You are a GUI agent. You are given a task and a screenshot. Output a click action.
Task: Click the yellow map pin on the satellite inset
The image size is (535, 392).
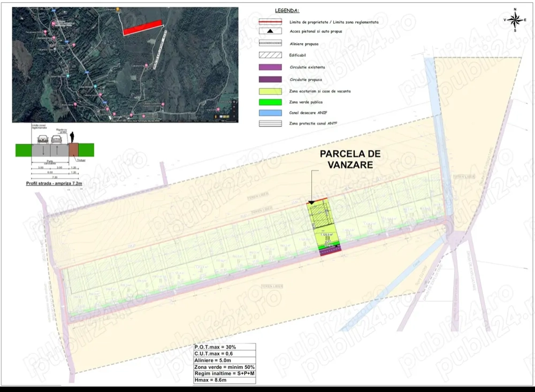point(117,9)
